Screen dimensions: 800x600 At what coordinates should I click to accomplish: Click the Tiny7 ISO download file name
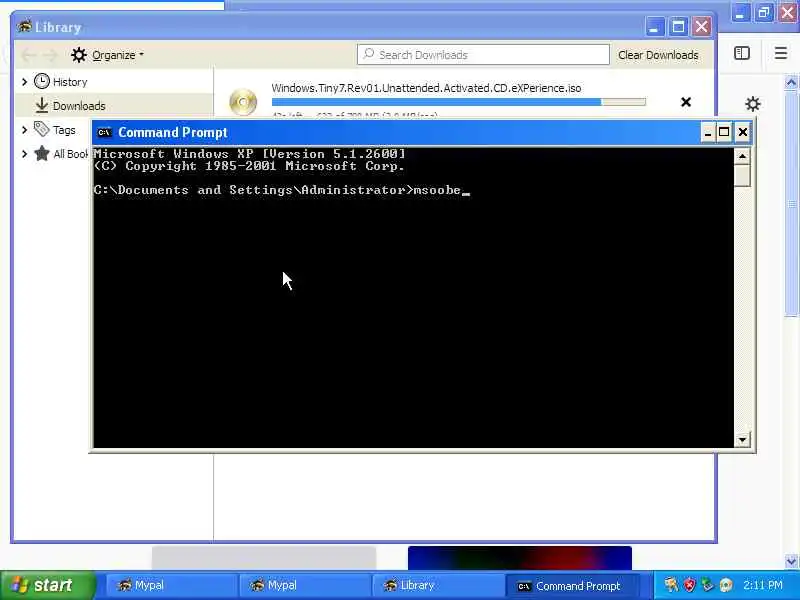pyautogui.click(x=426, y=88)
